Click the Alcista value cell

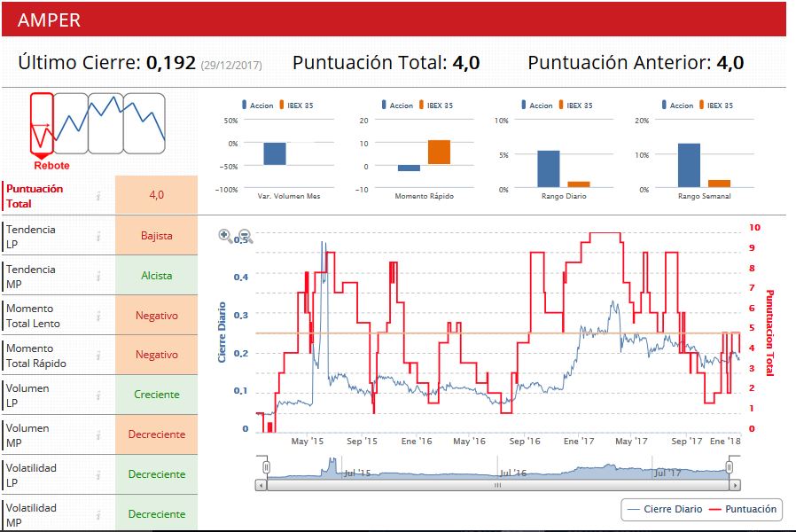[156, 276]
